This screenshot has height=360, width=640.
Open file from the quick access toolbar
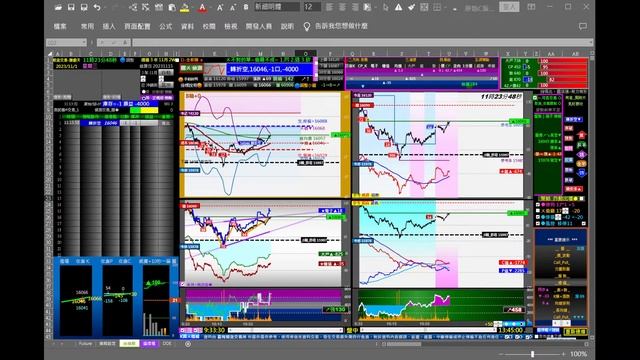(x=58, y=7)
